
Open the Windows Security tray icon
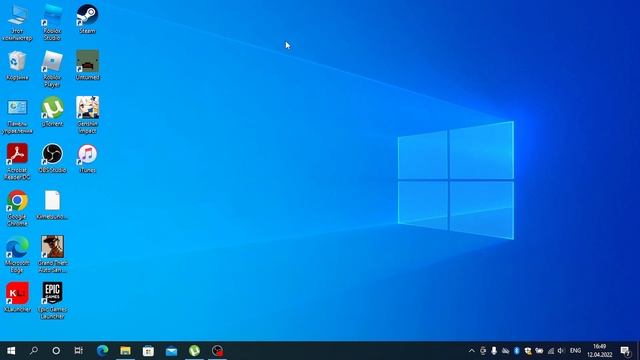point(528,351)
